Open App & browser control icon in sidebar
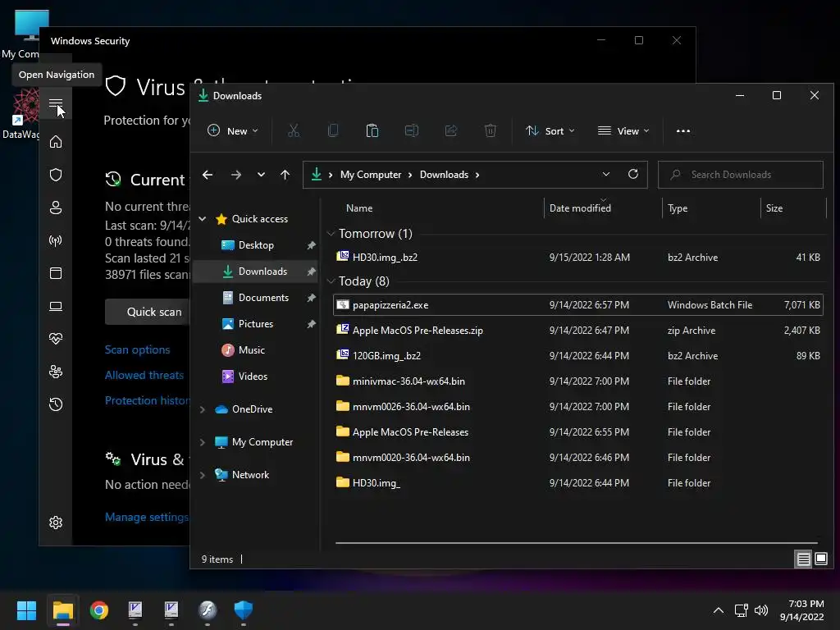 tap(56, 273)
